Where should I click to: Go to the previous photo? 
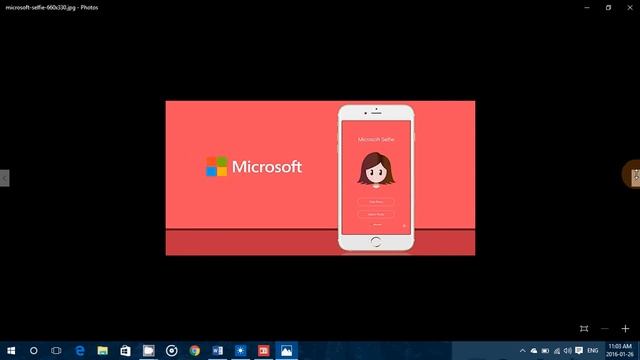point(4,178)
